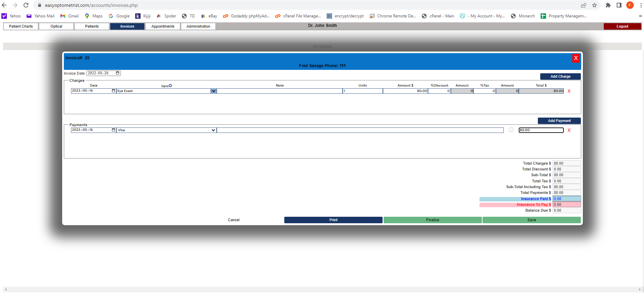Image resolution: width=644 pixels, height=304 pixels.
Task: Open calendar picker for charge date
Action: pos(114,91)
